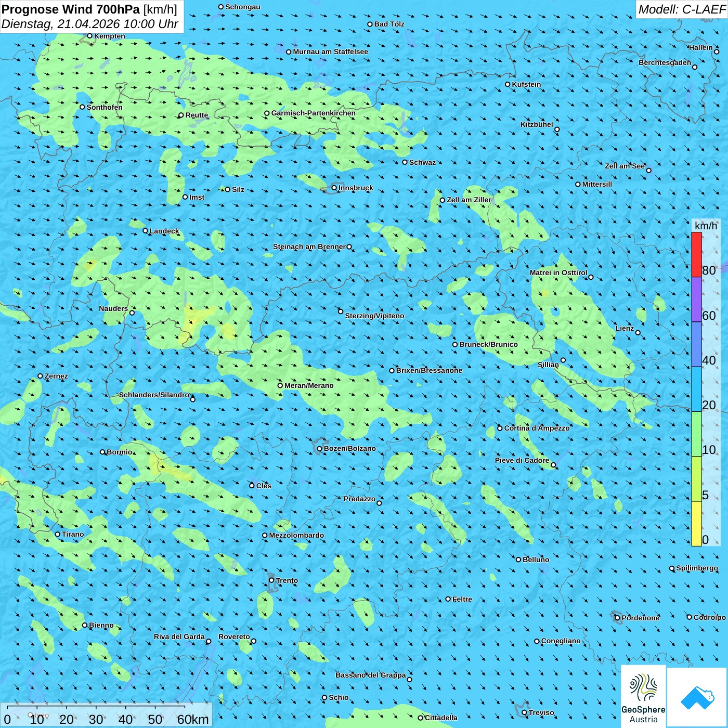Select the Bad Tölz map label
The height and width of the screenshot is (728, 728).
click(389, 24)
